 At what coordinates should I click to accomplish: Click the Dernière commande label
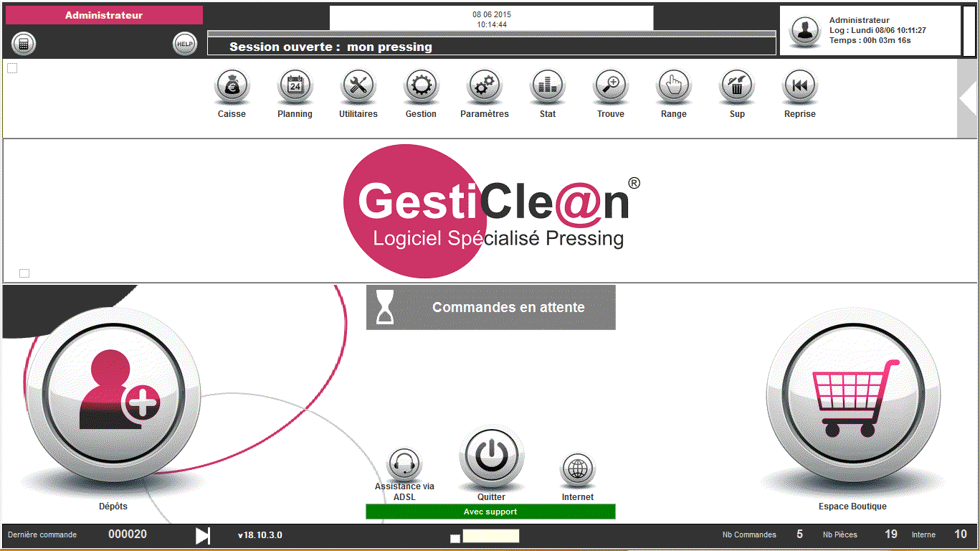point(42,534)
